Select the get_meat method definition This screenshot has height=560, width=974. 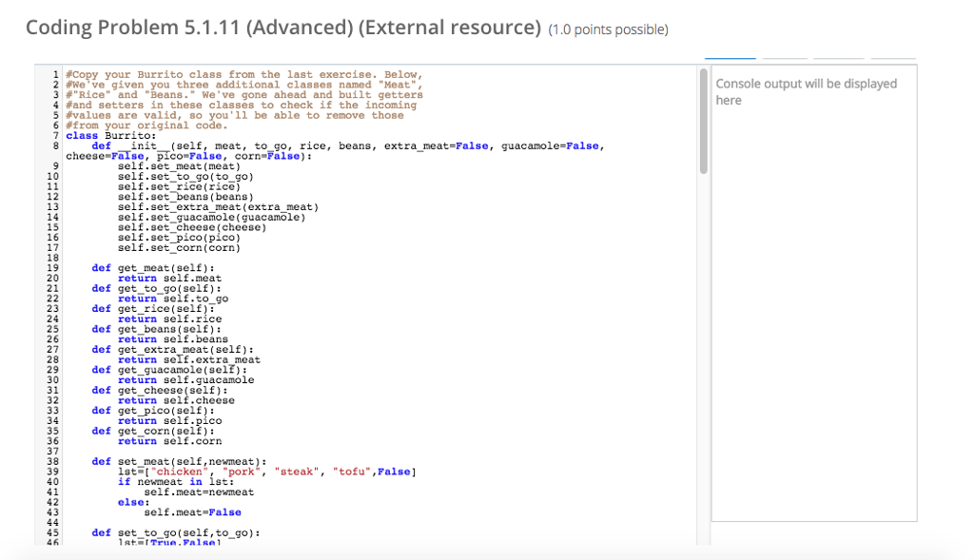click(152, 267)
